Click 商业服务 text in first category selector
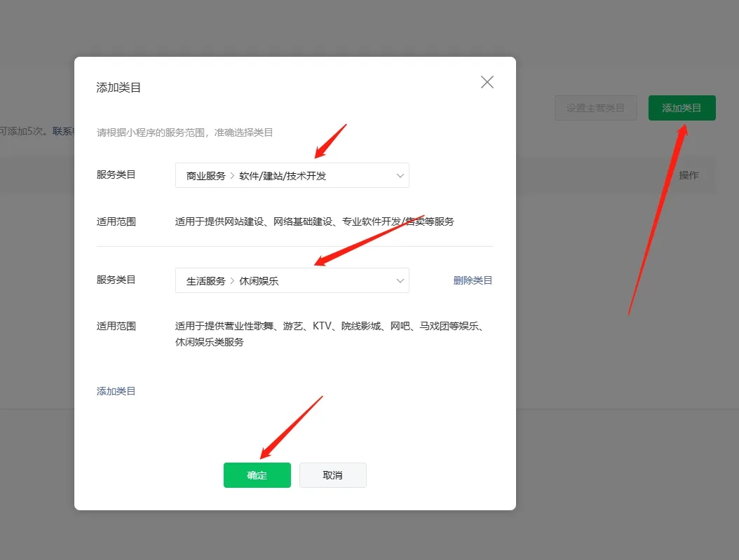Image resolution: width=739 pixels, height=560 pixels. pyautogui.click(x=205, y=176)
